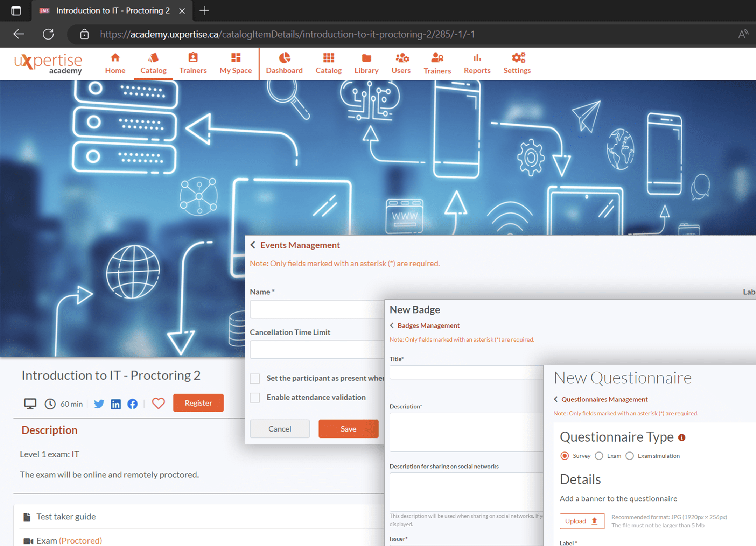Open the Settings gears

(x=517, y=63)
